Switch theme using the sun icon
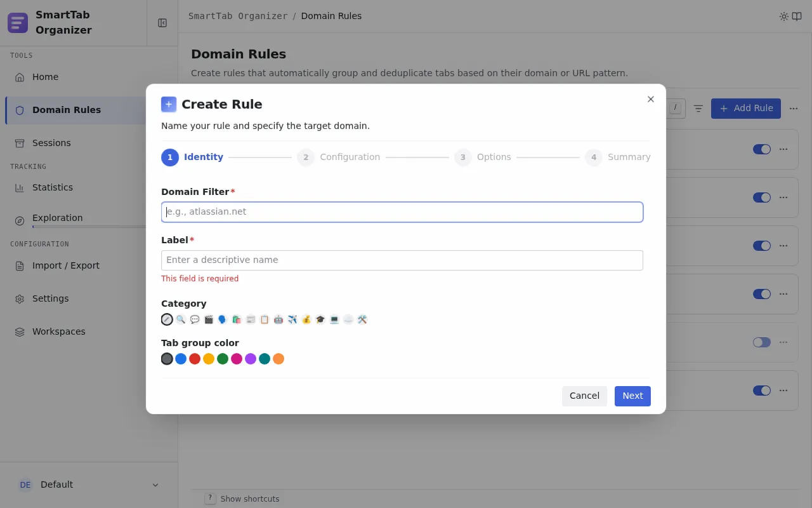812x508 pixels. (784, 17)
